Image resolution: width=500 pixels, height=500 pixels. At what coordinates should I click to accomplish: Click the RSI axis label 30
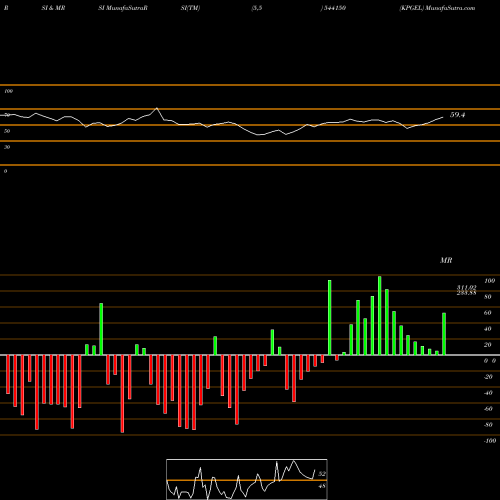[7, 147]
